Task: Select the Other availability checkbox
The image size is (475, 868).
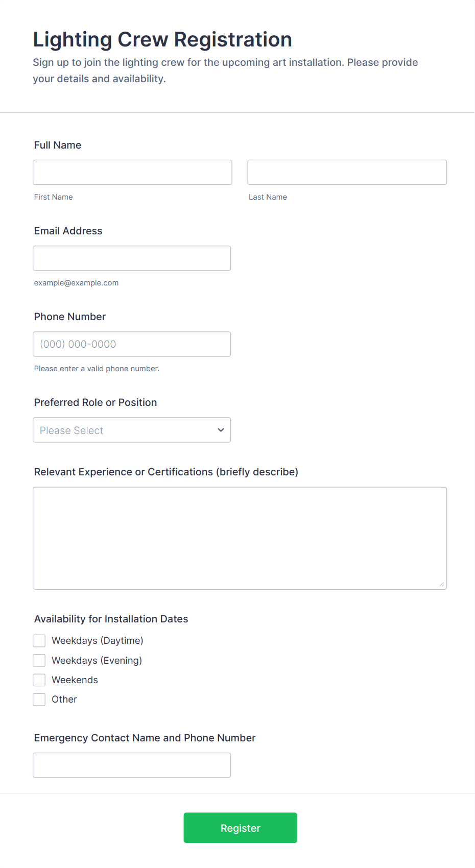Action: (39, 700)
